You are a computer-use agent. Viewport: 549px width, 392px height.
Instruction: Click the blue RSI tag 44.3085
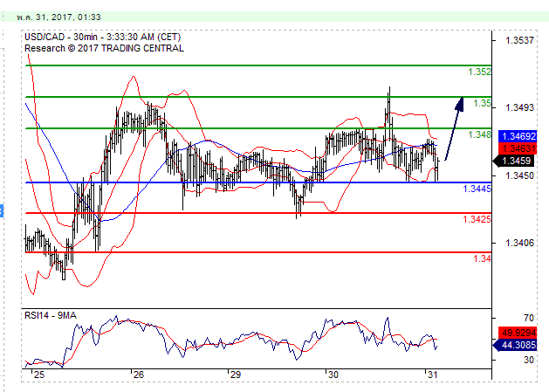(515, 346)
